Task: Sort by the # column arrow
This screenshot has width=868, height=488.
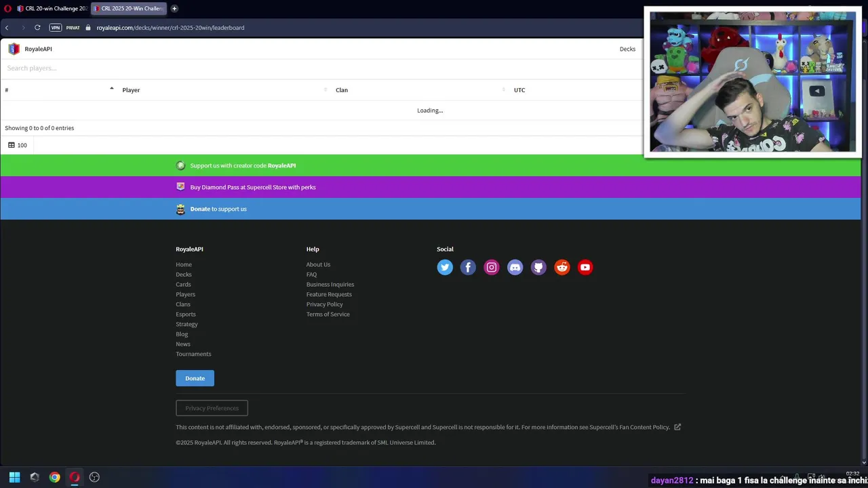Action: (x=112, y=89)
